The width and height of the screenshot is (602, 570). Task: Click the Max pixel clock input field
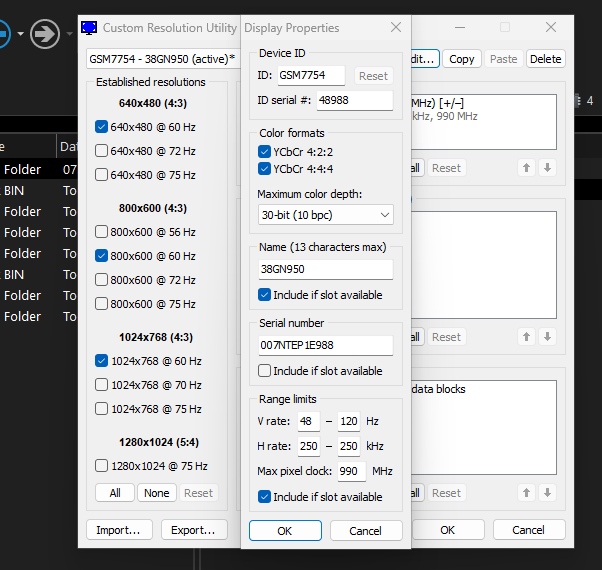point(351,471)
